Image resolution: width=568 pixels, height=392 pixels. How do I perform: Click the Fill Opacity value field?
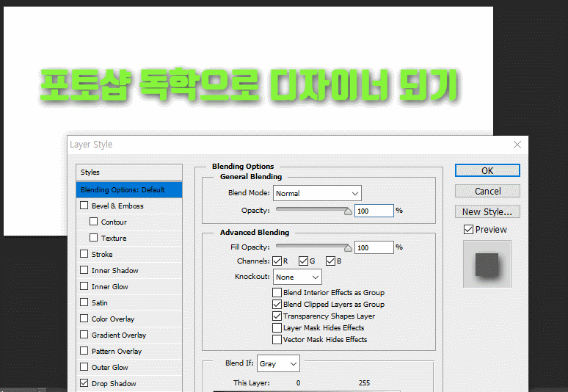pyautogui.click(x=374, y=247)
